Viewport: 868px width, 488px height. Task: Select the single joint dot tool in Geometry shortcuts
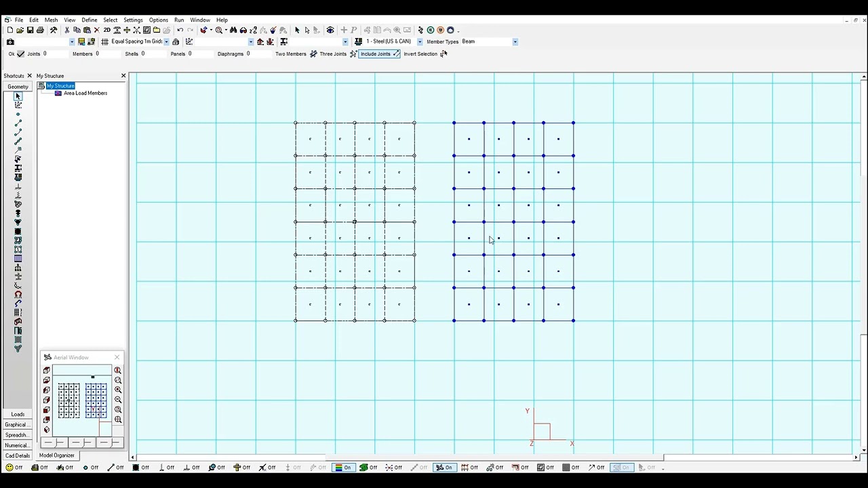pos(18,114)
